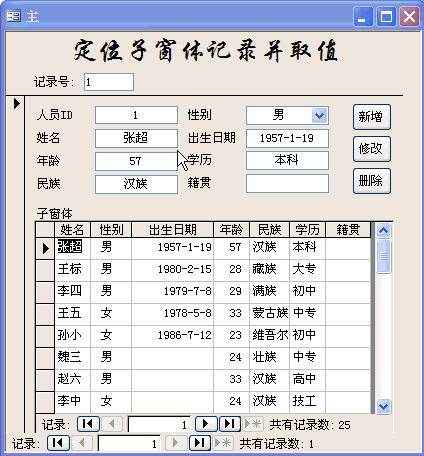Jump to last record in subform navigator
Viewport: 424px width, 456px height.
[x=229, y=424]
